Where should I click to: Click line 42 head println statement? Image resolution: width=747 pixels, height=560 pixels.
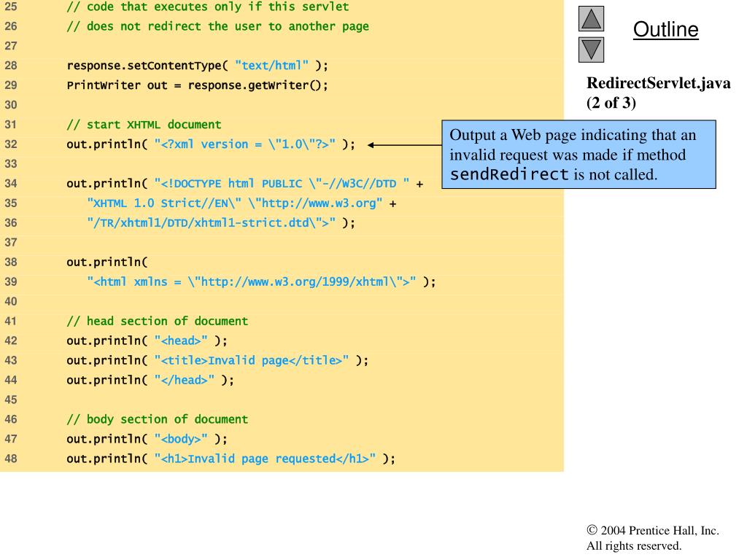[147, 341]
